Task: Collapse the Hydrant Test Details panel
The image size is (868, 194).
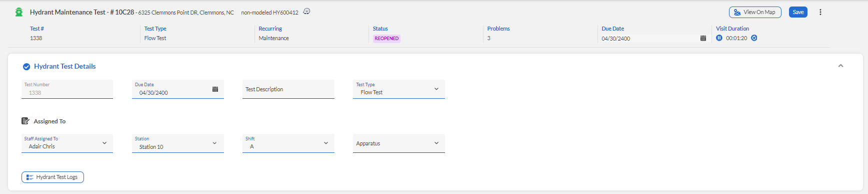Action: (x=840, y=66)
